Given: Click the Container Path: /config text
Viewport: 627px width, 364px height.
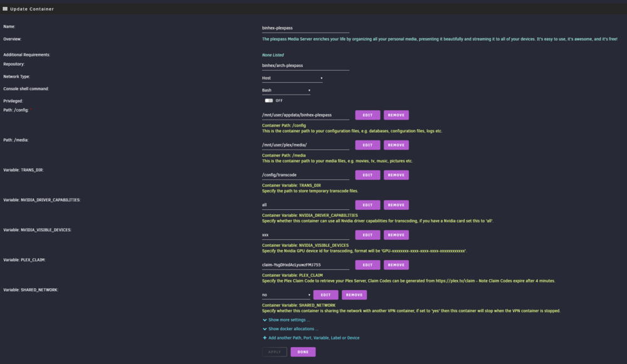Looking at the screenshot, I should coord(284,125).
